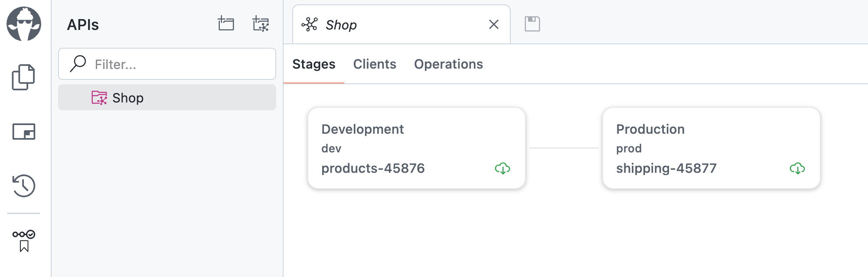Viewport: 868px width, 277px height.
Task: Select the Shop item in APIs list
Action: tap(167, 97)
